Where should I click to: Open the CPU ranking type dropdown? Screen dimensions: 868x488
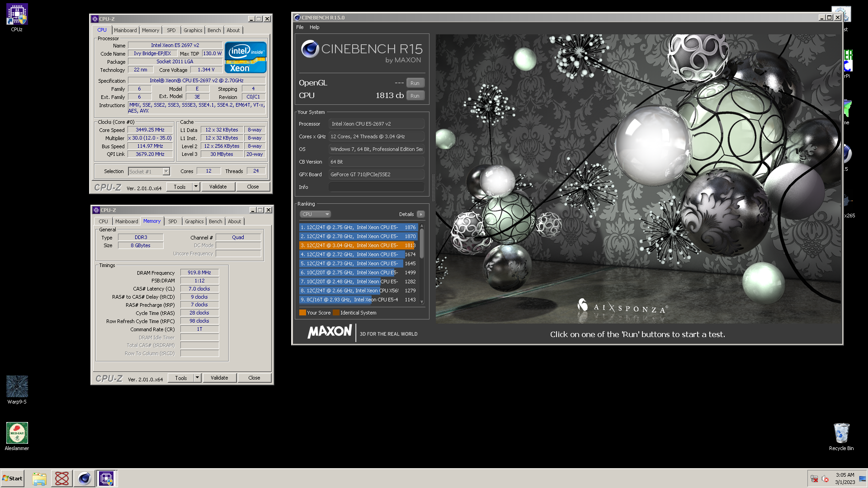pyautogui.click(x=315, y=214)
